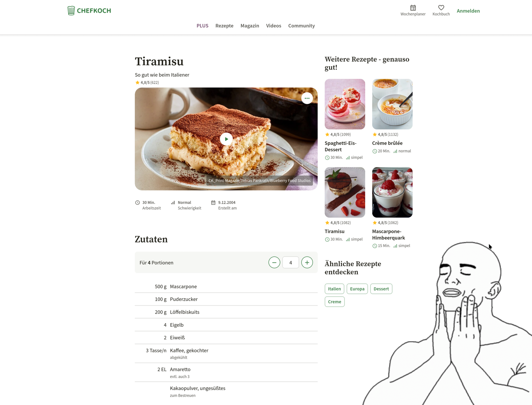
Task: Click the rating star under recipe title
Action: pyautogui.click(x=137, y=82)
